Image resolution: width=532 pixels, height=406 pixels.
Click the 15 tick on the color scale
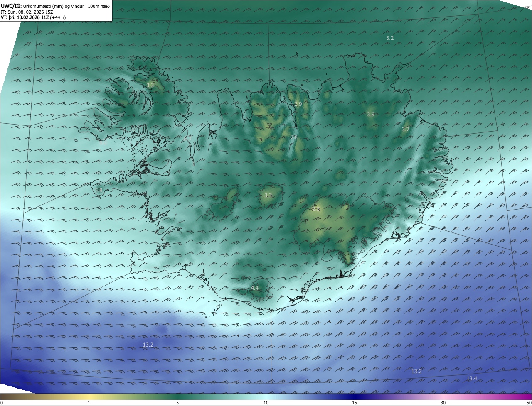pyautogui.click(x=355, y=403)
